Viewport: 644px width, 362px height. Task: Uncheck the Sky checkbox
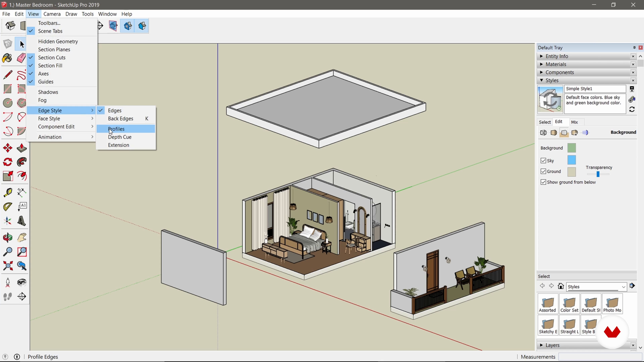point(543,161)
